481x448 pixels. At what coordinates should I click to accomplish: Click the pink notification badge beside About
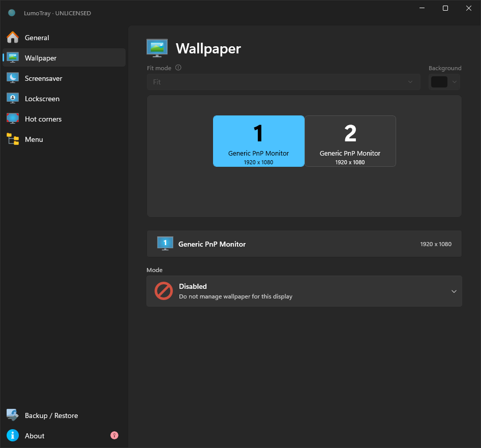point(114,435)
